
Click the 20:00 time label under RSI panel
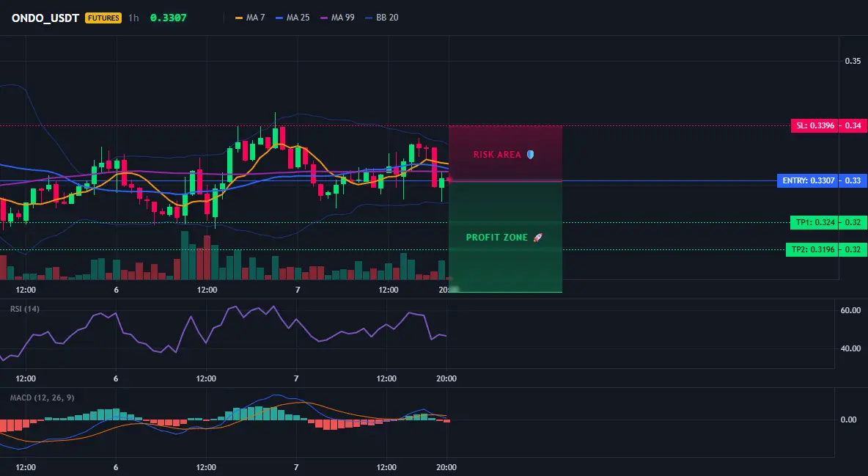click(x=446, y=378)
